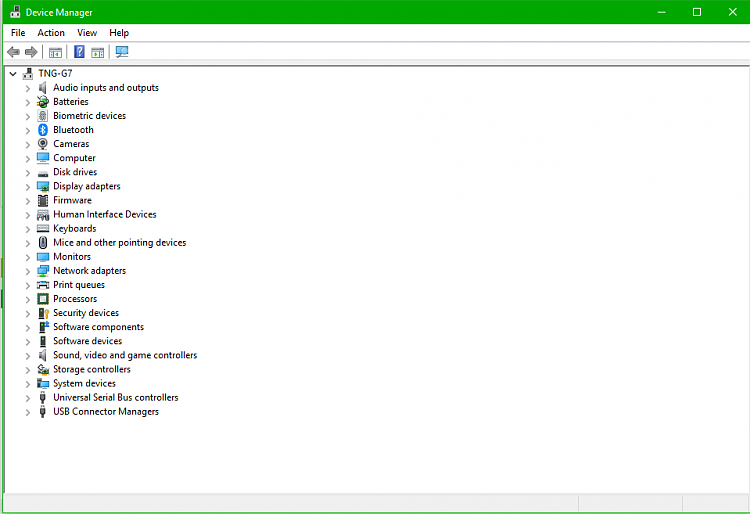
Task: Click the fingerprint icon for Biometric devices
Action: pyautogui.click(x=43, y=116)
